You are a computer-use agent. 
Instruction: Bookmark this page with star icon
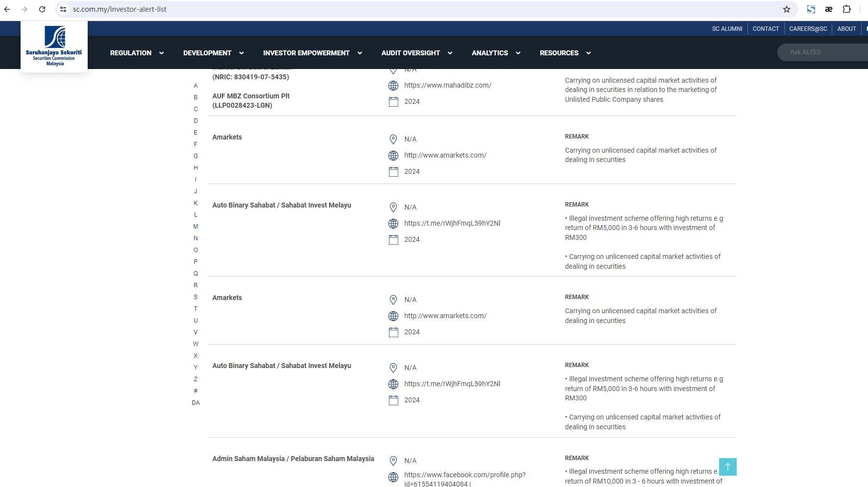[787, 9]
